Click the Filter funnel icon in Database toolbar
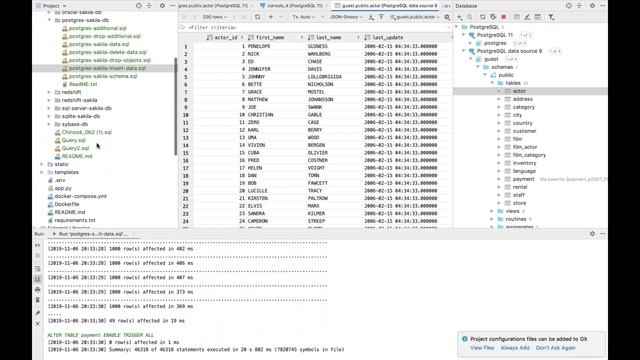This screenshot has width=640, height=360. (x=551, y=17)
